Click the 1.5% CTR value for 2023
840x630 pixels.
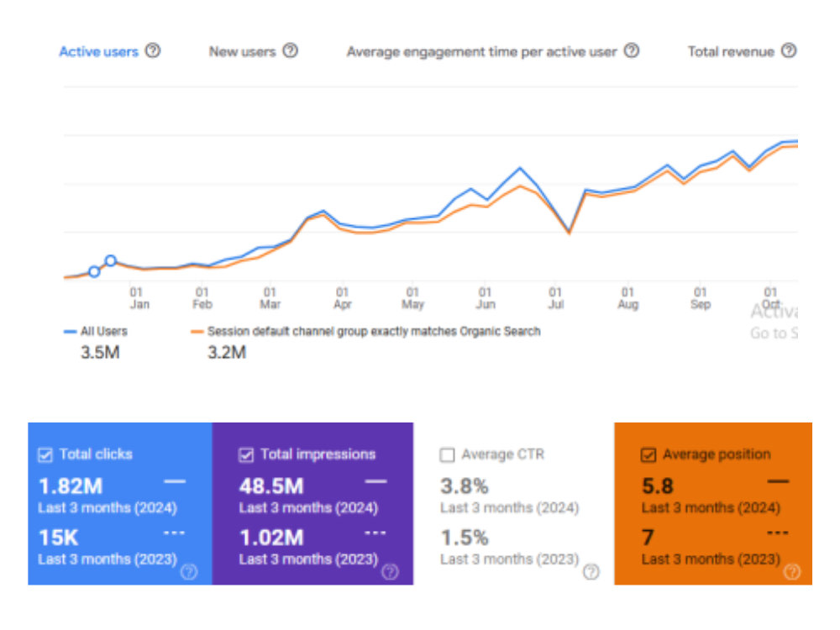[464, 538]
